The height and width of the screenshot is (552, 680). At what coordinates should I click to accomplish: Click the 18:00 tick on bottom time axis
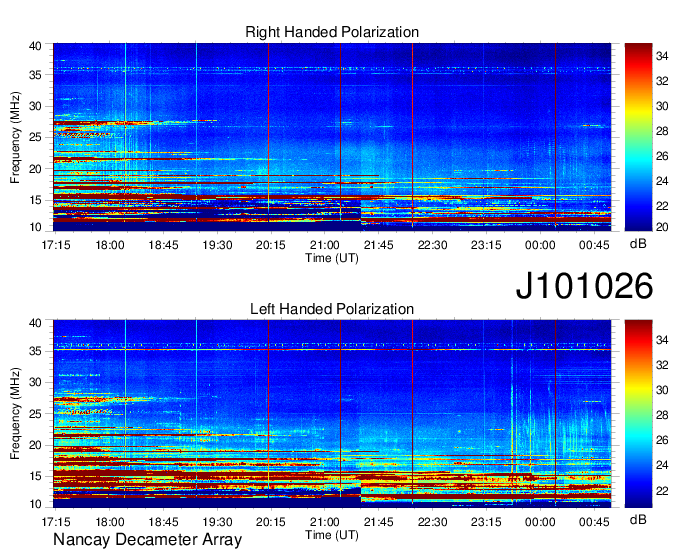110,522
